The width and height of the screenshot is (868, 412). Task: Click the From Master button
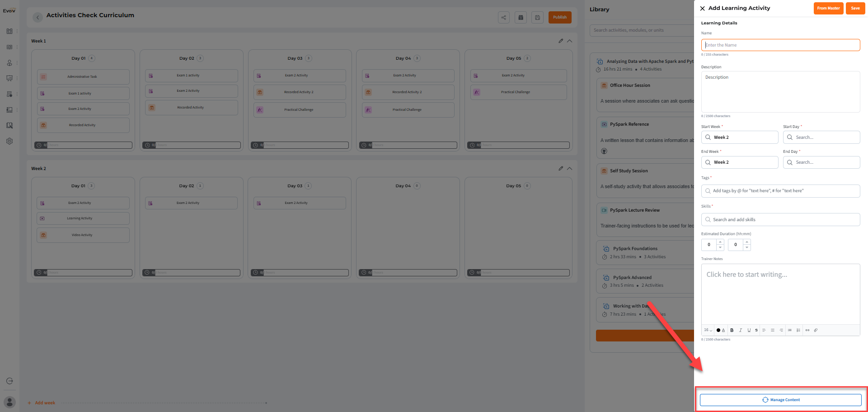[x=829, y=8]
